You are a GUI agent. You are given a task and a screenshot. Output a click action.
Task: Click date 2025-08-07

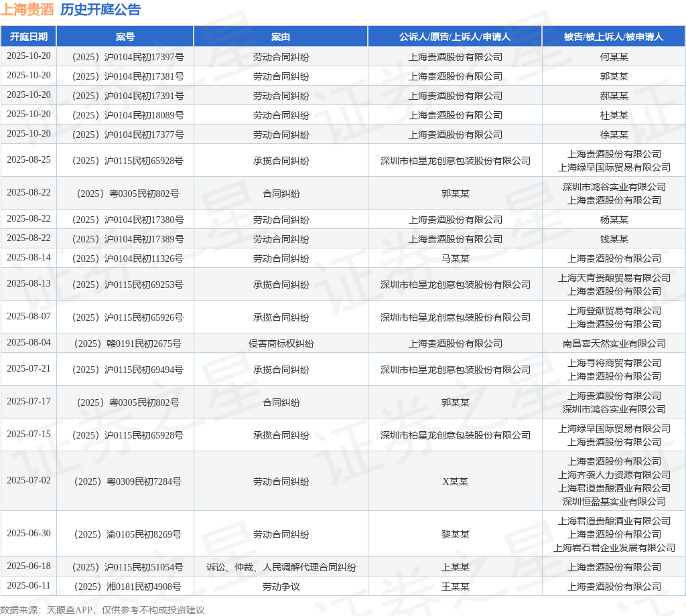click(x=29, y=317)
